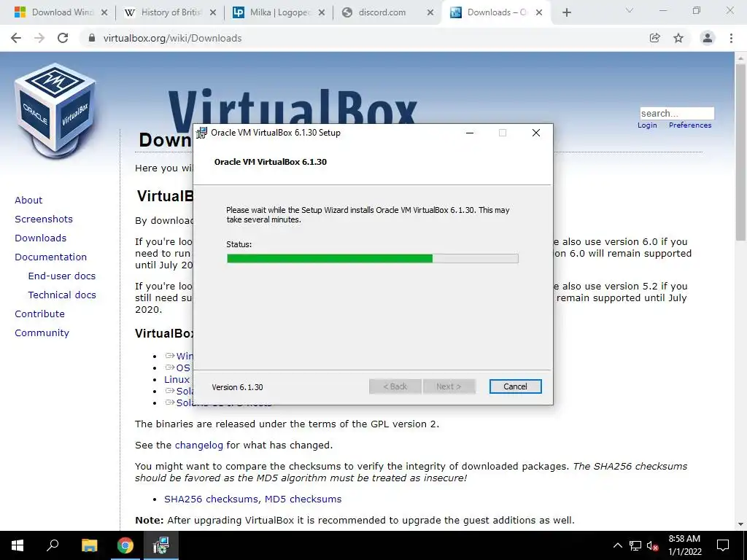Screen dimensions: 747x560
Task: Open MD5 checksums link
Action: point(303,499)
